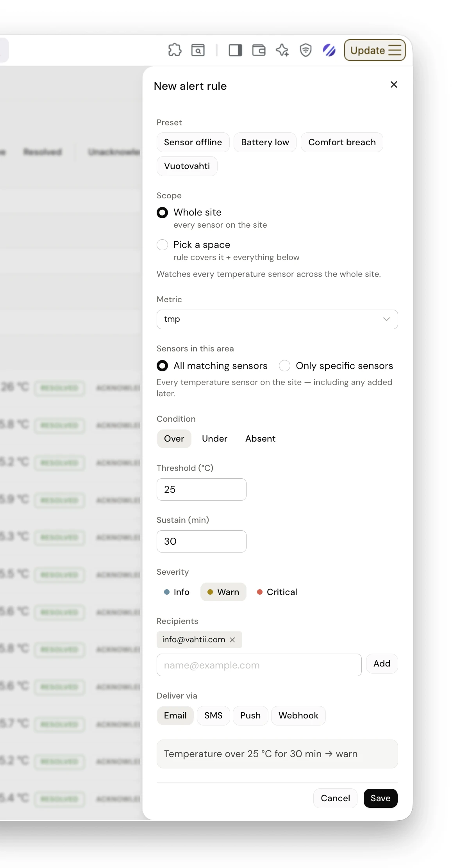452x868 pixels.
Task: Cancel the new alert rule
Action: [x=335, y=798]
